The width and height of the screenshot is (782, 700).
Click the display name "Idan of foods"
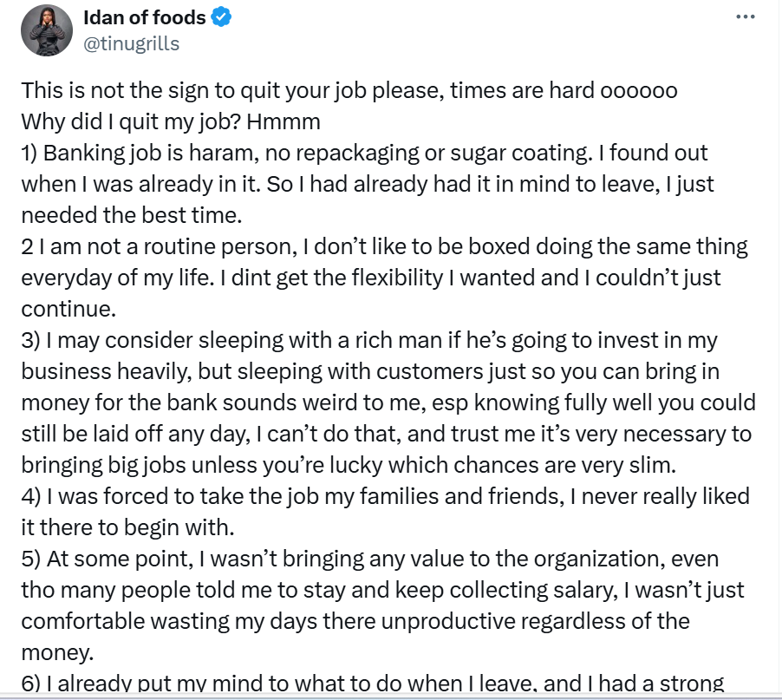point(146,17)
